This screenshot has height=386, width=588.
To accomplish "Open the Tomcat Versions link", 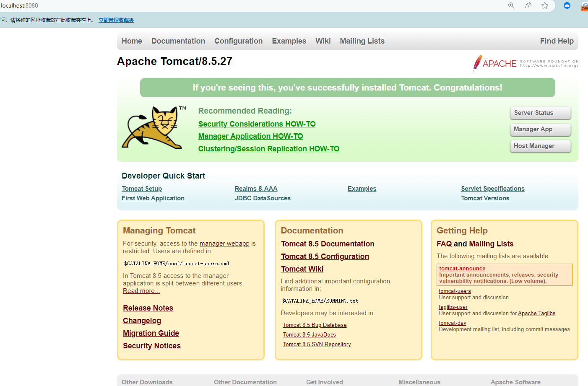I will 485,198.
